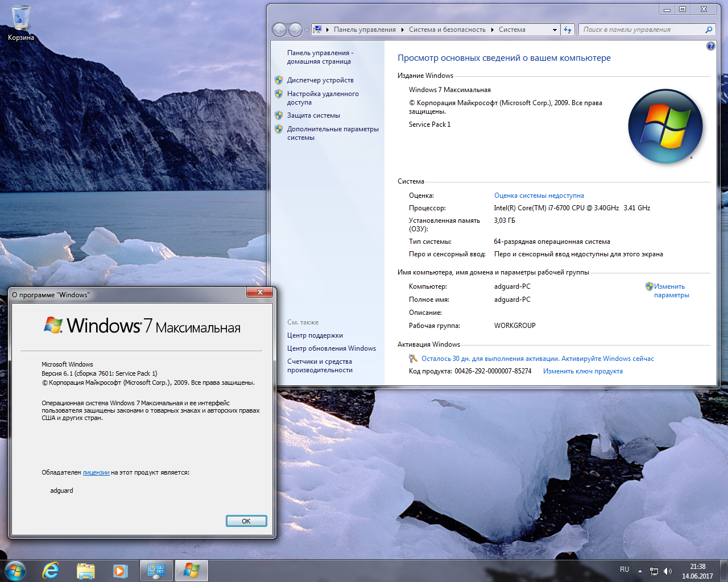This screenshot has width=728, height=582.
Task: Show hidden tray icons arrow
Action: click(640, 571)
